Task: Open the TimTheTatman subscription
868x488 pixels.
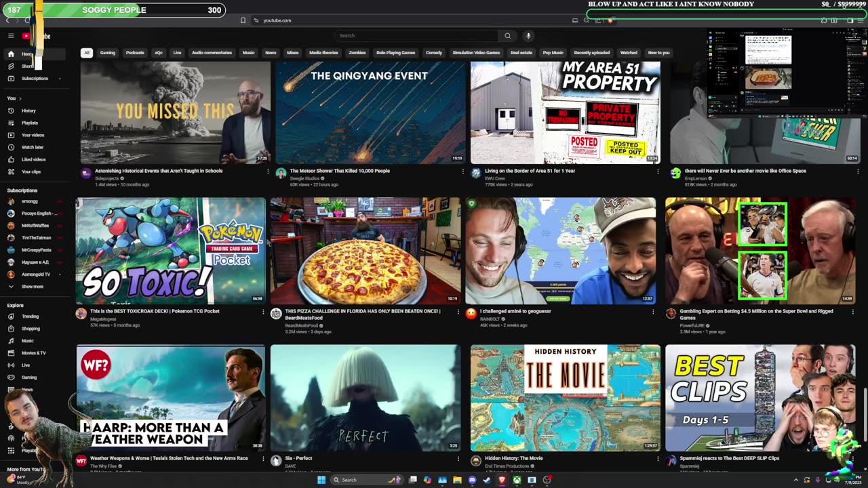Action: pos(37,238)
